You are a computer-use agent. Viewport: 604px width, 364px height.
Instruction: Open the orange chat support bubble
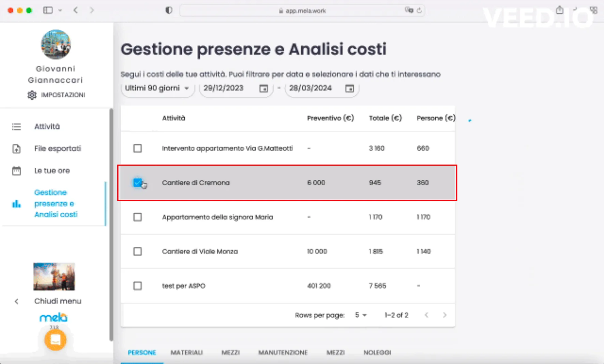click(x=55, y=339)
